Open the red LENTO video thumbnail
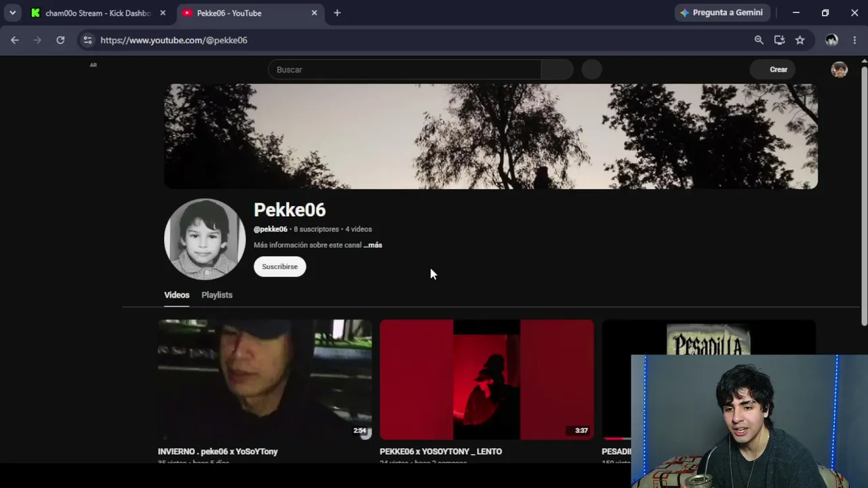This screenshot has width=868, height=488. 487,380
